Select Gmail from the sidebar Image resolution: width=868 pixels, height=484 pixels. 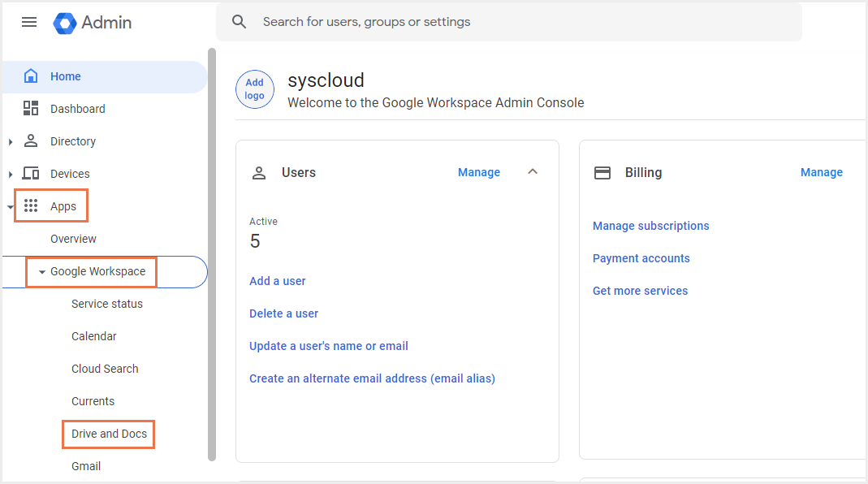pyautogui.click(x=85, y=466)
